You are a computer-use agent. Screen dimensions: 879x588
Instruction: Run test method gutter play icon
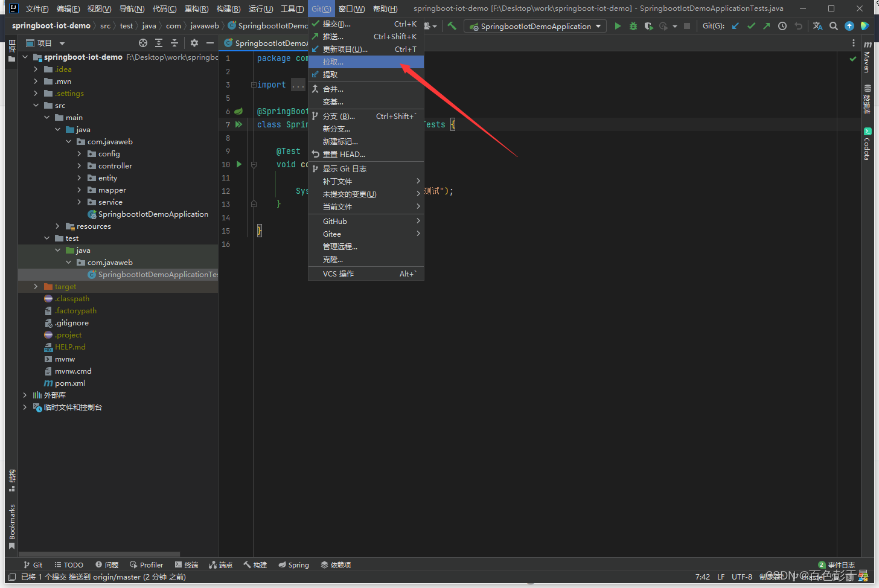[239, 164]
